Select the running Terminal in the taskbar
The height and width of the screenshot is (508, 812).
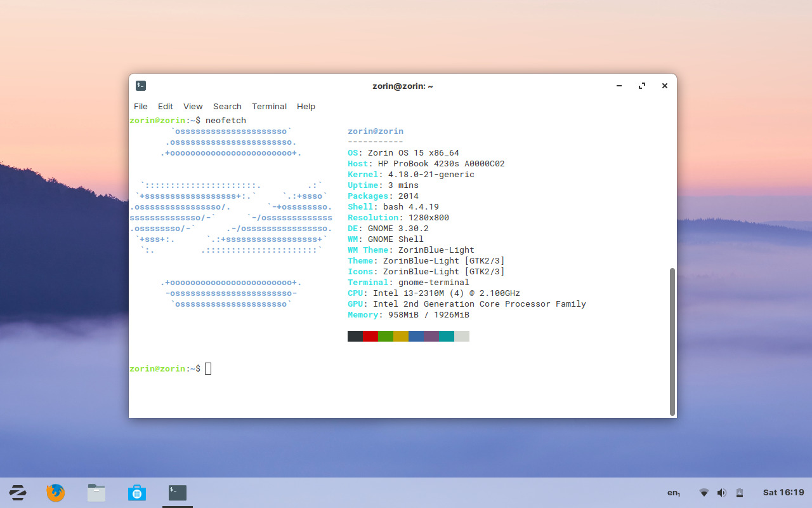176,492
